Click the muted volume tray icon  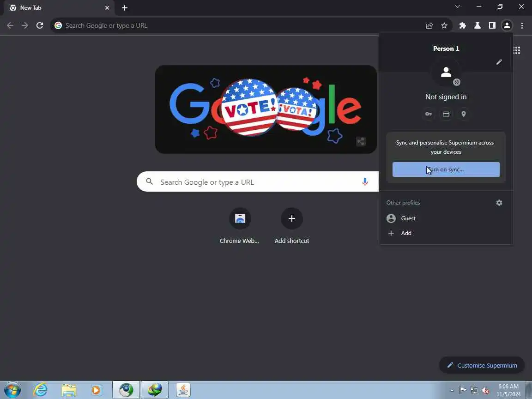(485, 391)
